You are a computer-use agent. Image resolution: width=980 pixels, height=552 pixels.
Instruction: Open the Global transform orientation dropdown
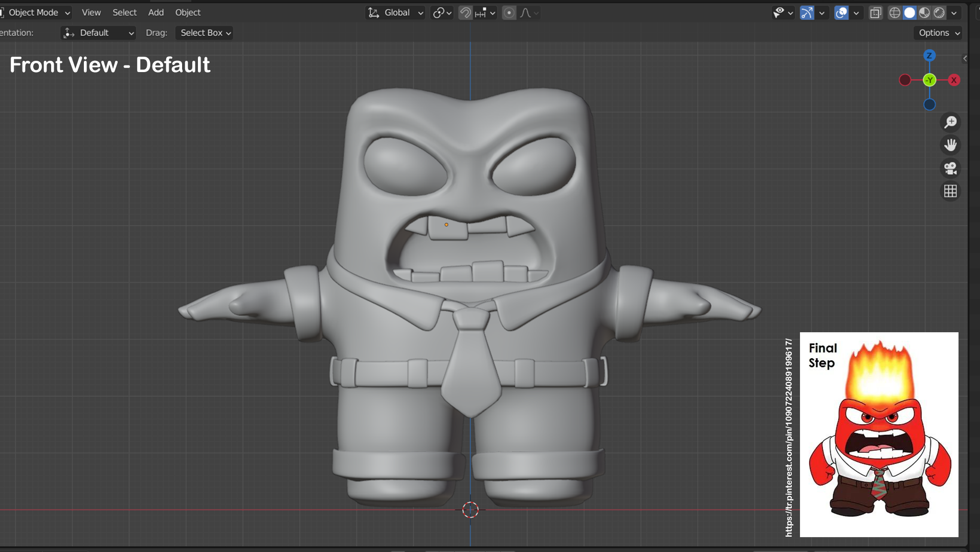coord(395,13)
